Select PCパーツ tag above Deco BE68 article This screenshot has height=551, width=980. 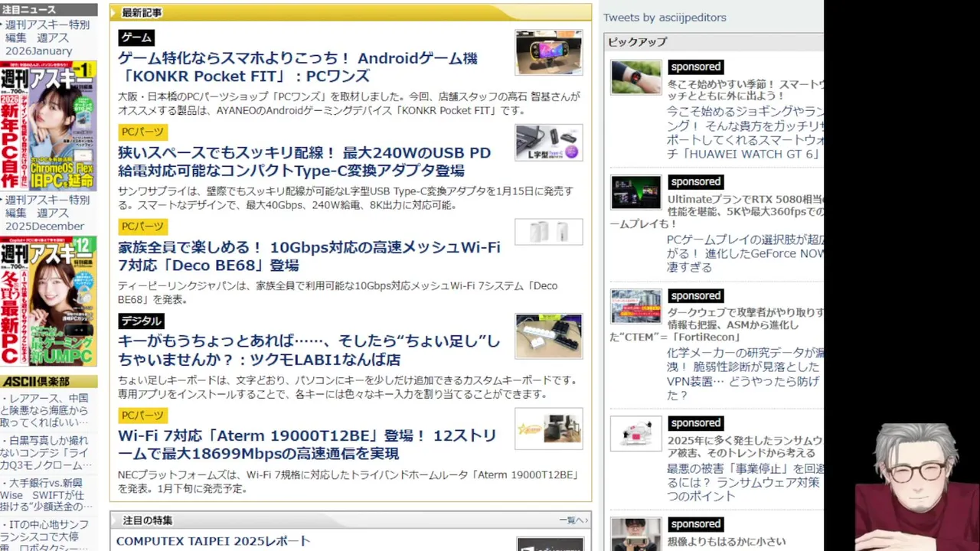142,227
